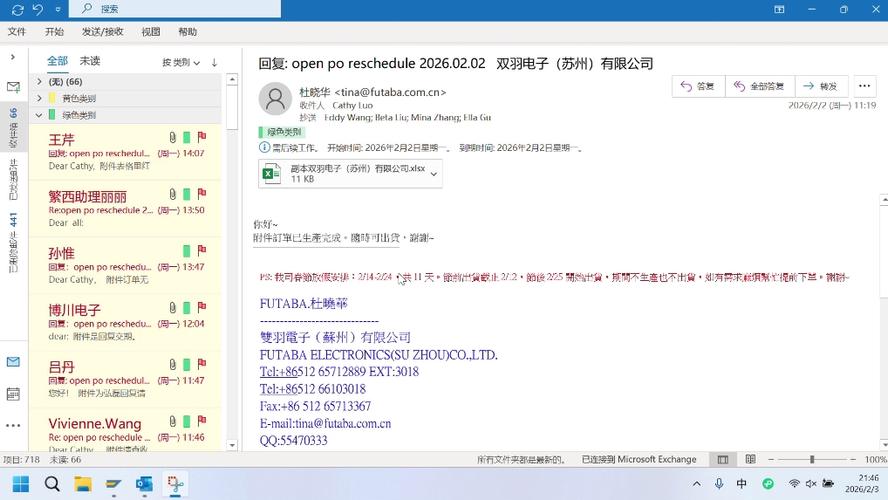This screenshot has height=500, width=888.
Task: Select the 全部 filter tab
Action: 57,61
